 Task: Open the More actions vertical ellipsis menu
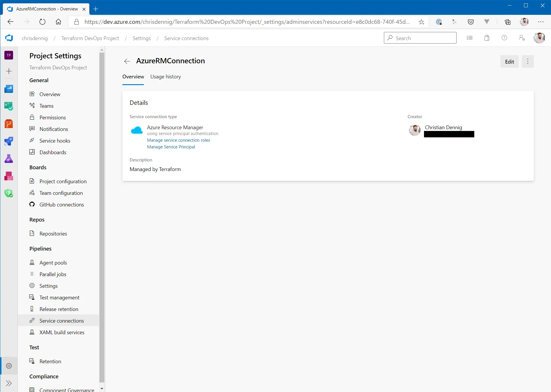pyautogui.click(x=528, y=62)
